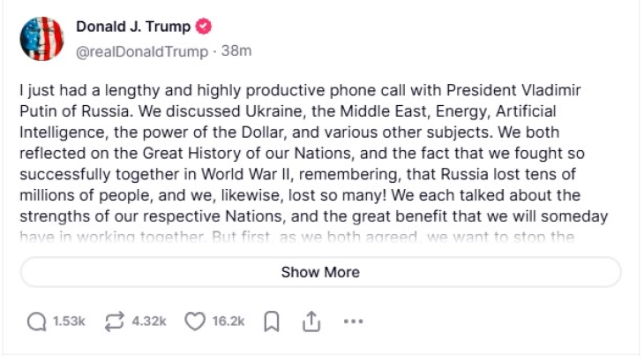The width and height of the screenshot is (644, 356).
Task: Click the ReTruth repost arrows icon
Action: 115,322
